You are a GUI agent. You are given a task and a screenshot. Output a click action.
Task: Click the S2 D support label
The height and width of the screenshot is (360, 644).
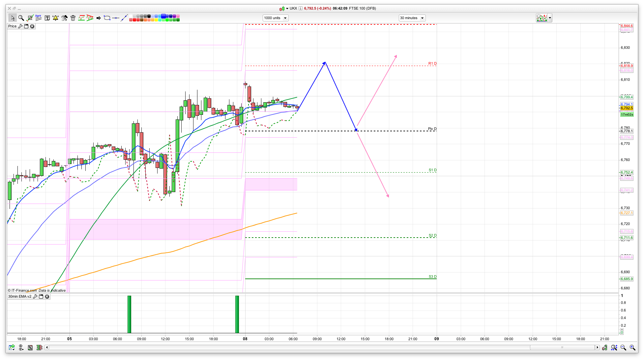coord(432,235)
